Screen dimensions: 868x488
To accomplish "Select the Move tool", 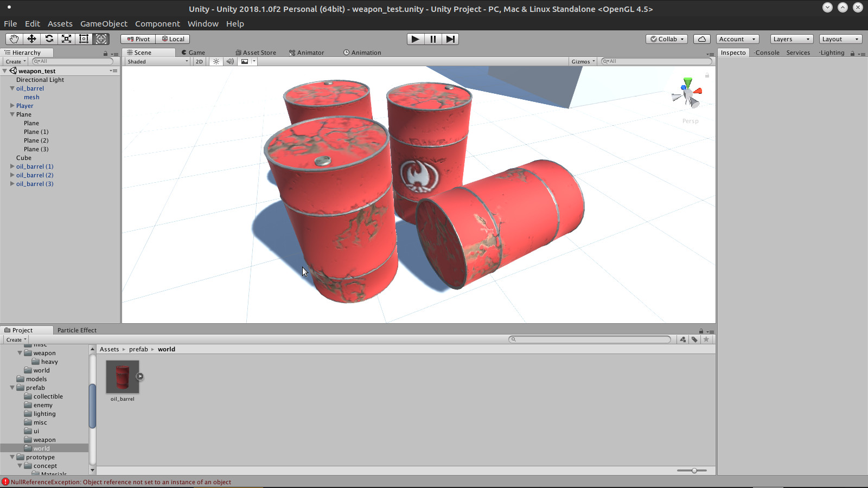I will pyautogui.click(x=31, y=39).
